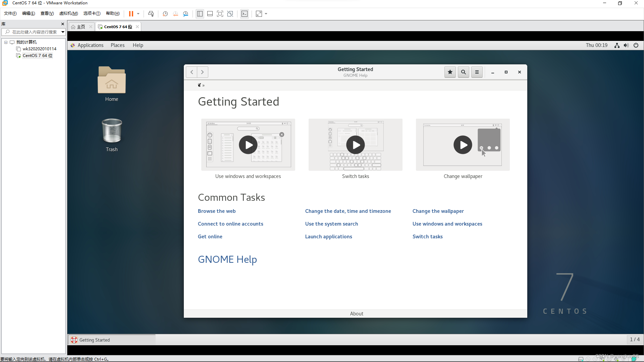This screenshot has width=644, height=362.
Task: Close the 库 library panel
Action: [x=63, y=24]
